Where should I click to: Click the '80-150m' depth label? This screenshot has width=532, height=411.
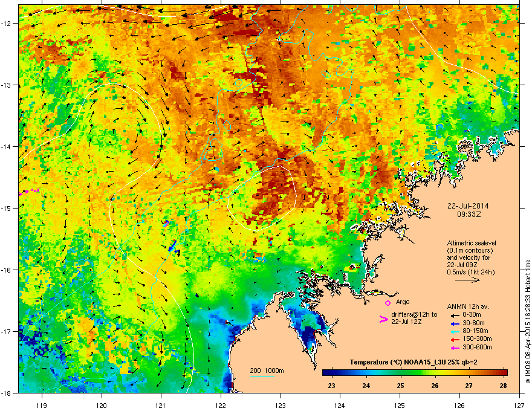tap(475, 331)
